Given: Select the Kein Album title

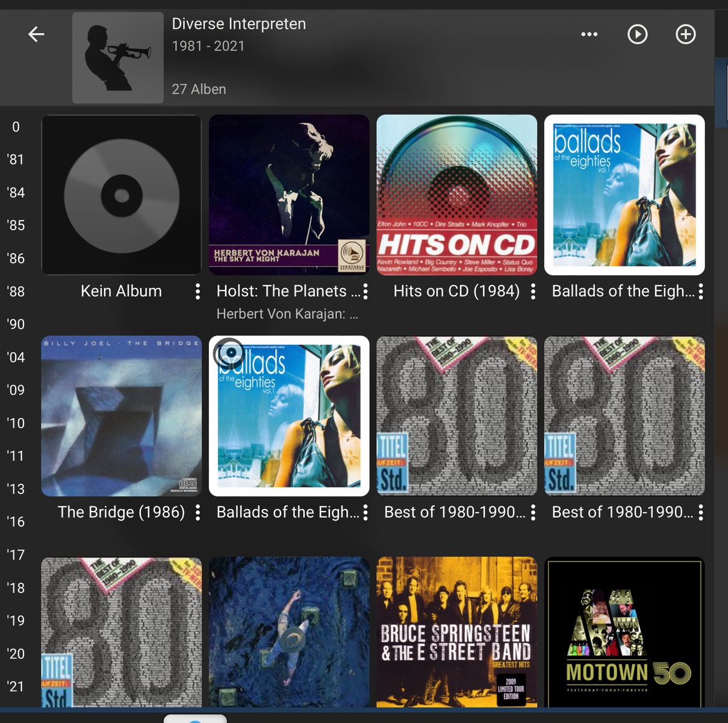Looking at the screenshot, I should [x=121, y=292].
